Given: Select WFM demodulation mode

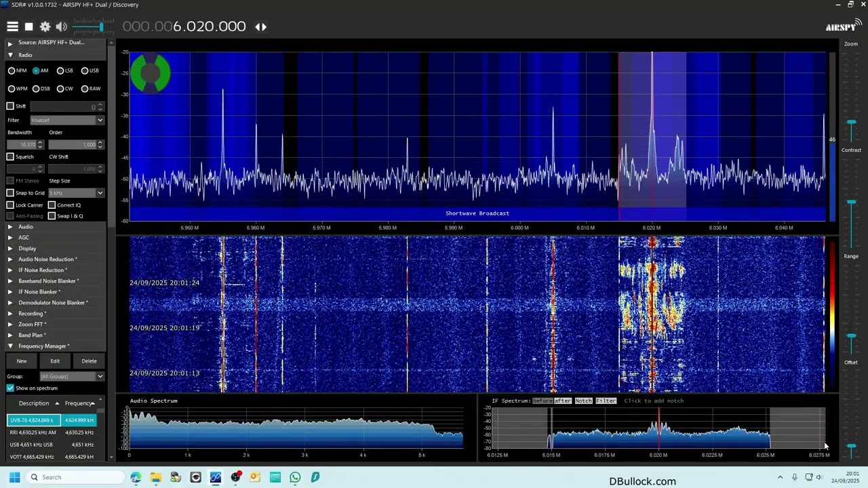Looking at the screenshot, I should click(18, 88).
